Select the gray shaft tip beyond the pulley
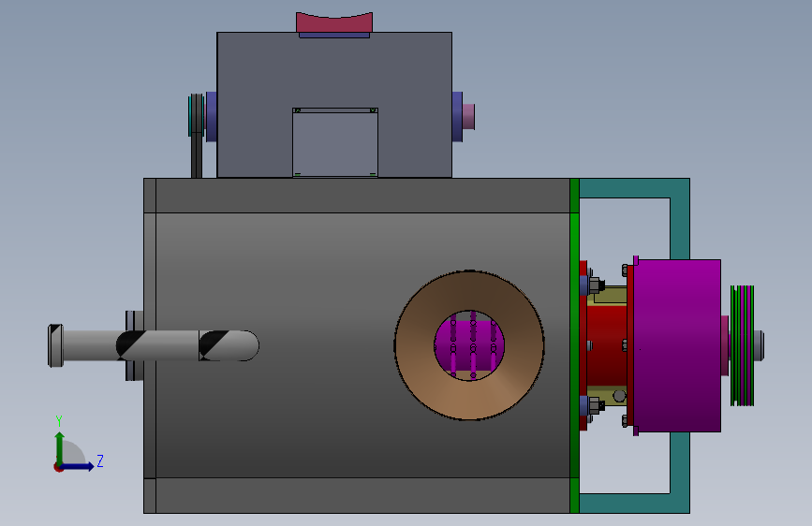The image size is (812, 526). [x=760, y=345]
